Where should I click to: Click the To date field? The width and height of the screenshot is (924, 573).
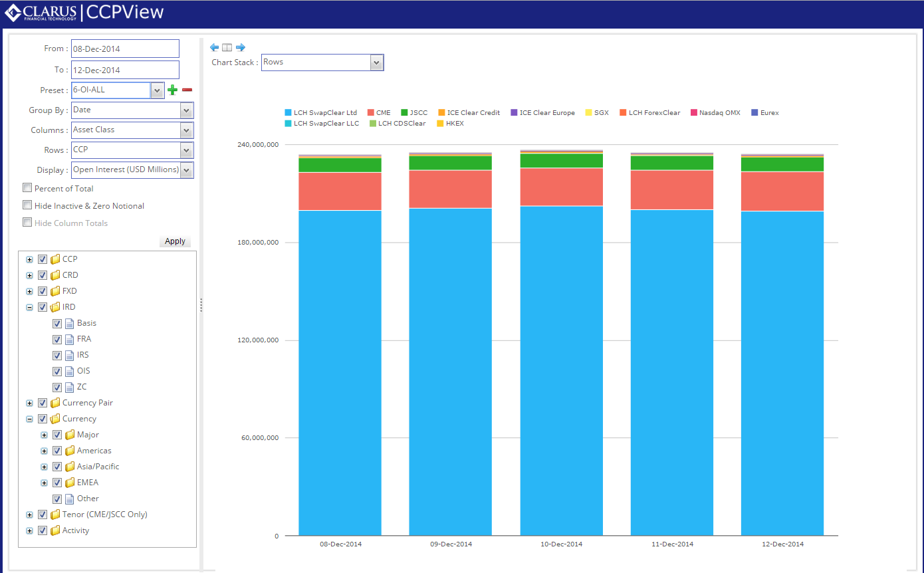(x=125, y=70)
